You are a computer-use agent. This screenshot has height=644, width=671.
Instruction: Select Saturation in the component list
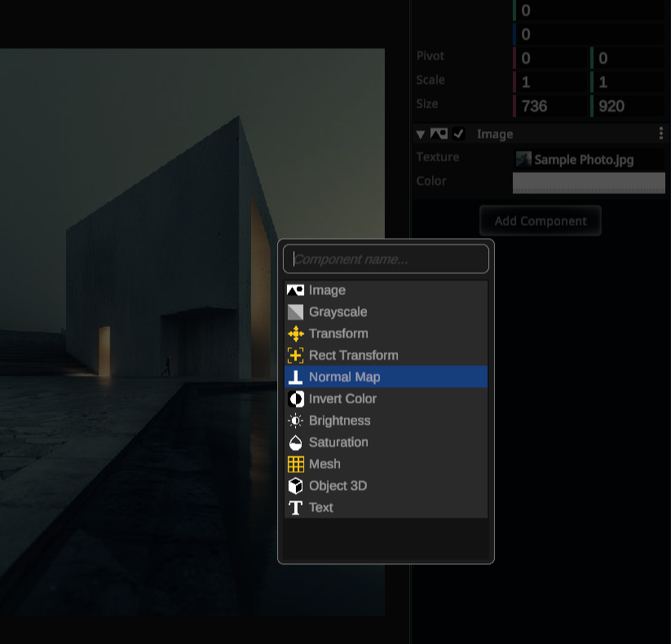point(386,443)
